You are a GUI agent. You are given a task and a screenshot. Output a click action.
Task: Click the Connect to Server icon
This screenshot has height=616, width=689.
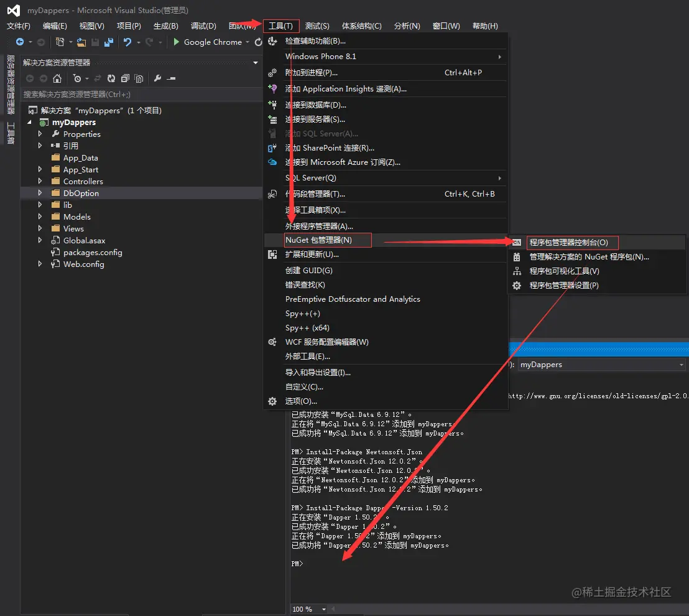tap(272, 119)
